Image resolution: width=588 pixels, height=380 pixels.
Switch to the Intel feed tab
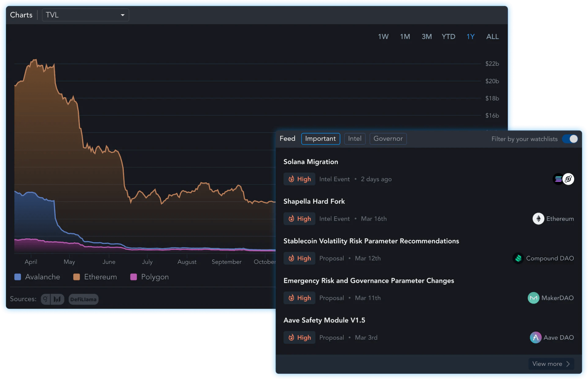click(354, 139)
